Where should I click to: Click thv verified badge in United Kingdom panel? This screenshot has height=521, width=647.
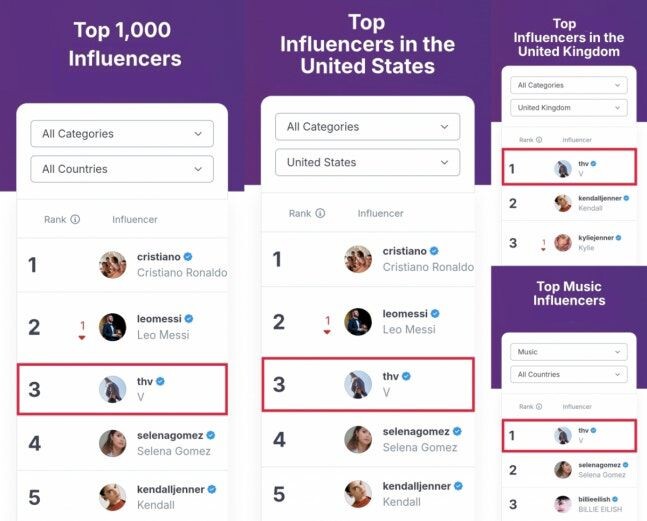coord(594,163)
